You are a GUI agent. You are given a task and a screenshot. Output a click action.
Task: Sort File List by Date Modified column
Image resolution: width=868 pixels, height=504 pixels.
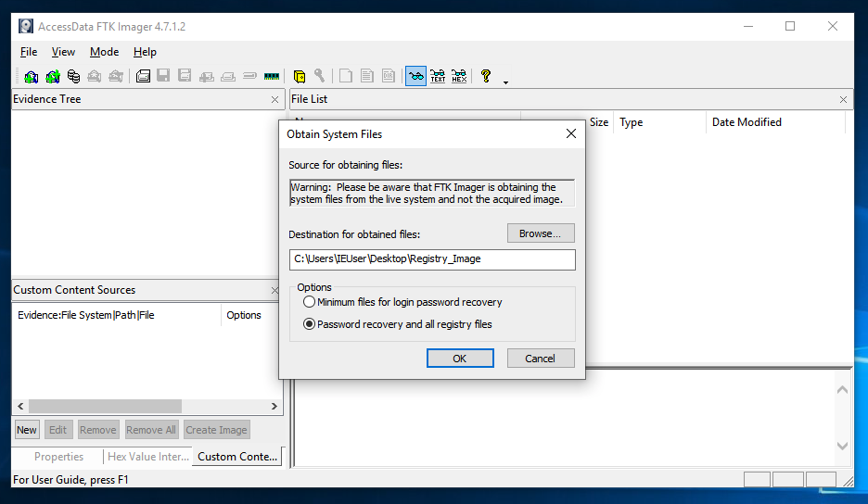point(776,122)
